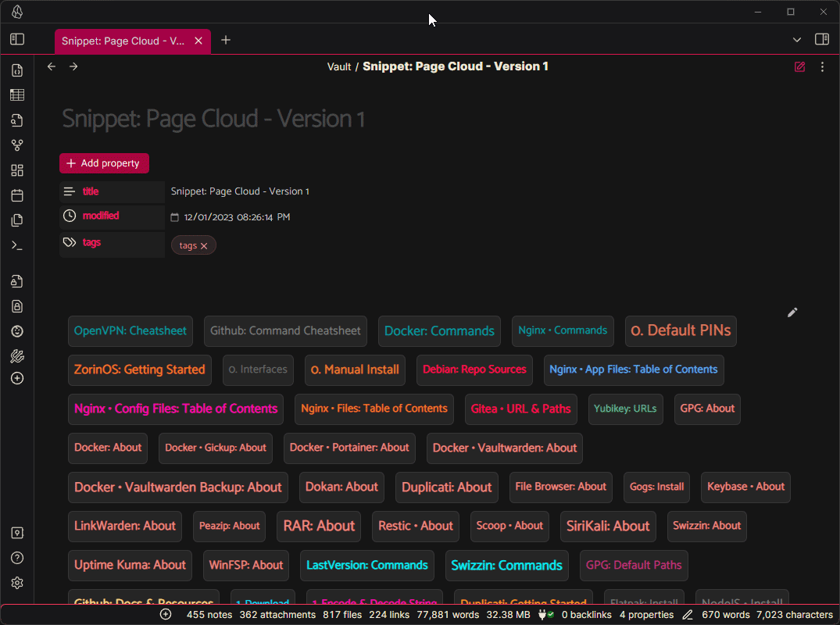840x625 pixels.
Task: Click the pencil edit-block icon
Action: [792, 312]
